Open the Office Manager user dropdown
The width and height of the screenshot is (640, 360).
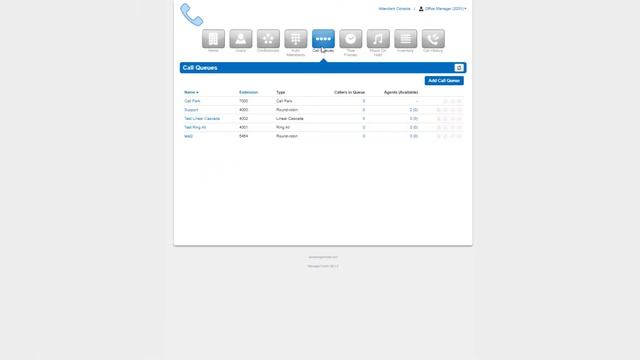[442, 9]
